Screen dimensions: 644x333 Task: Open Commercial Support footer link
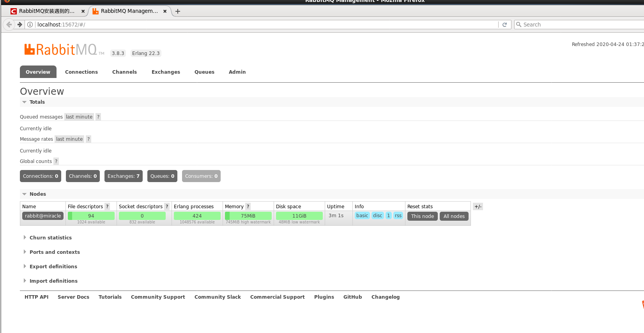(278, 297)
